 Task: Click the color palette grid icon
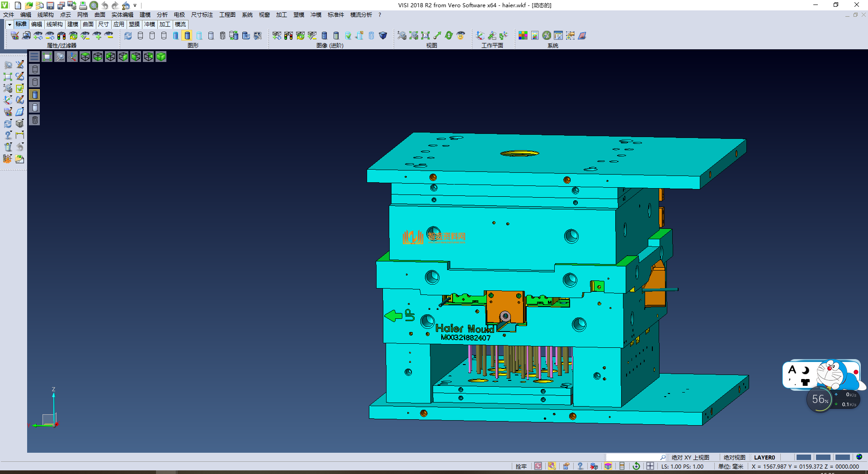[523, 36]
